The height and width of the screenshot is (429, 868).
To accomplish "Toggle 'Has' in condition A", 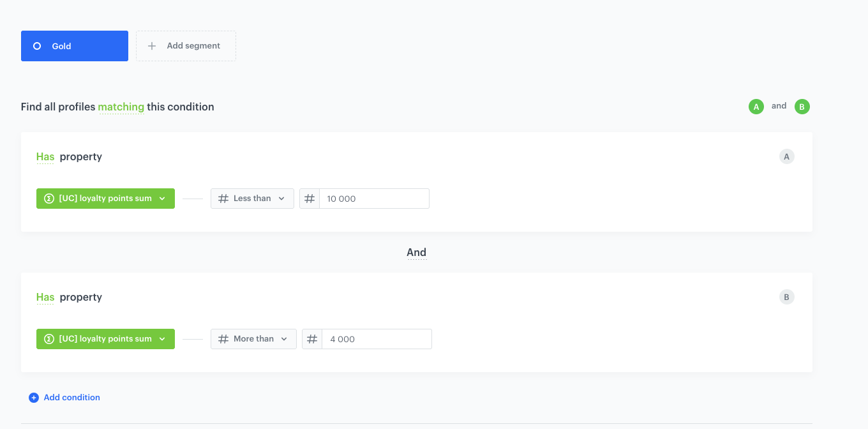I will tap(45, 157).
